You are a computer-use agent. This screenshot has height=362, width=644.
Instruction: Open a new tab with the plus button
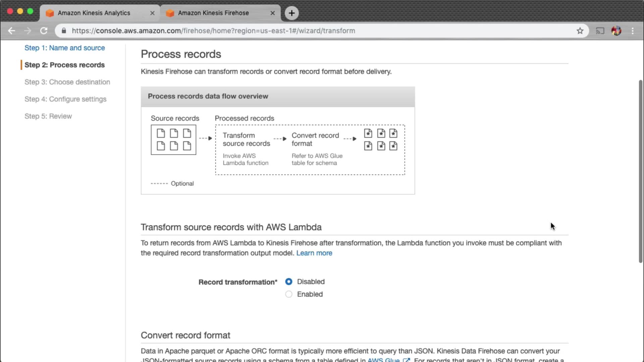click(x=291, y=13)
